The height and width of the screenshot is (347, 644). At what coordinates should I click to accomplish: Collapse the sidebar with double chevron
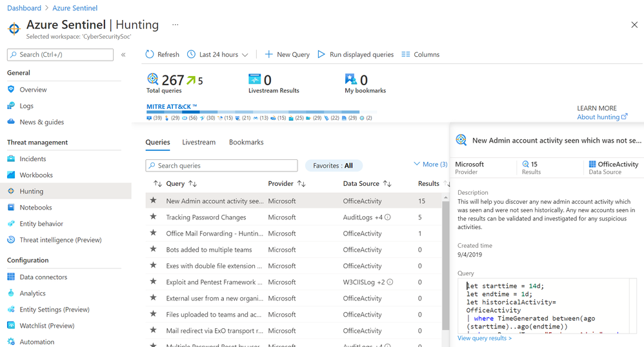pos(123,55)
